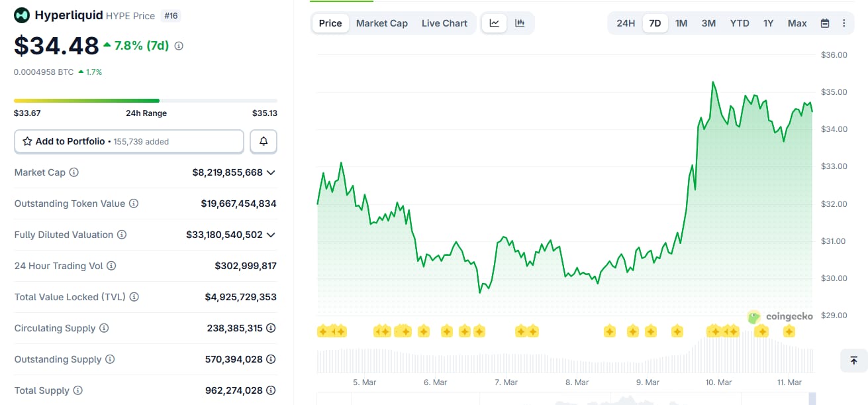Click the scroll to top arrow button
Screen dimensions: 868x405
coord(853,360)
